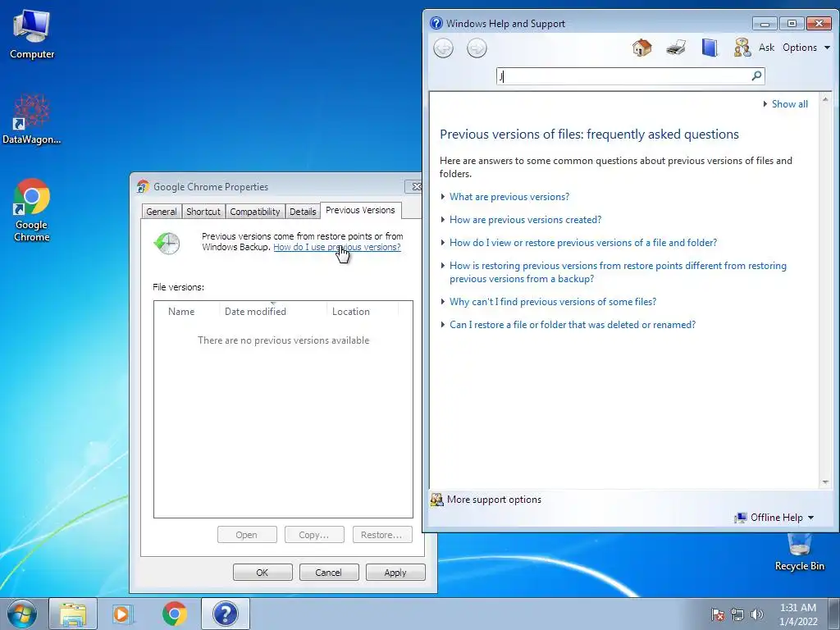
Task: Click the Ask support people icon
Action: click(x=742, y=48)
